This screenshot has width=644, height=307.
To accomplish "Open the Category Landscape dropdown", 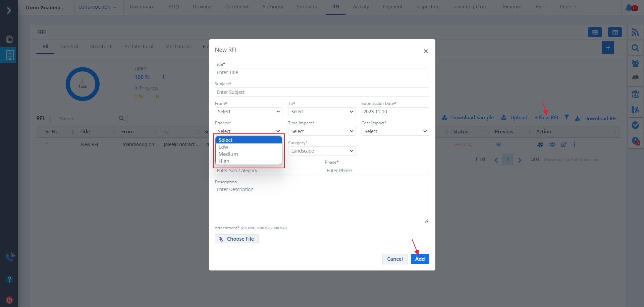I will click(322, 151).
